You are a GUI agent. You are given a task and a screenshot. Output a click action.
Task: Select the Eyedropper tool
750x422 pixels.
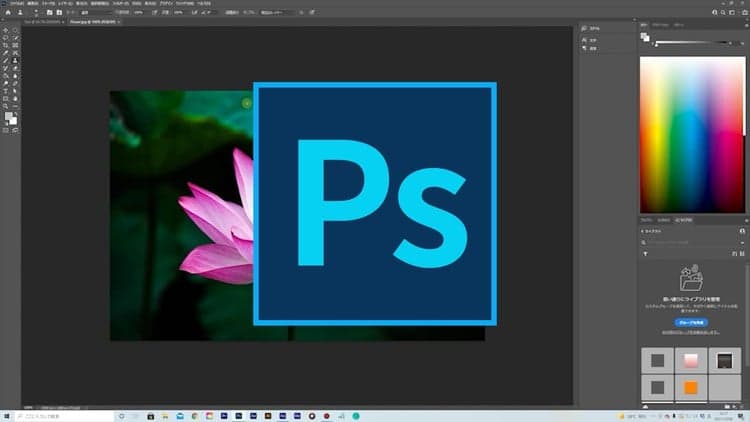point(6,53)
